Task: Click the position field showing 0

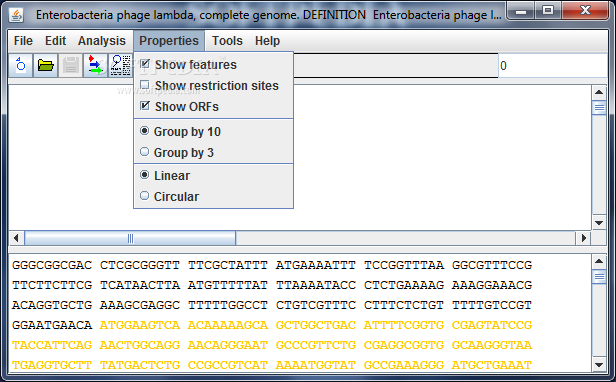Action: pyautogui.click(x=552, y=66)
